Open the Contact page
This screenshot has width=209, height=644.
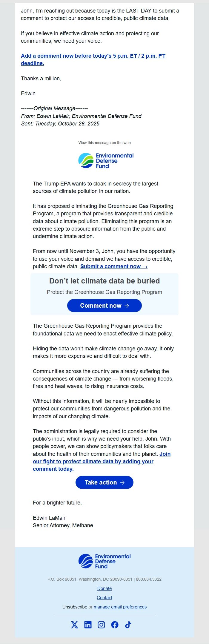104,597
